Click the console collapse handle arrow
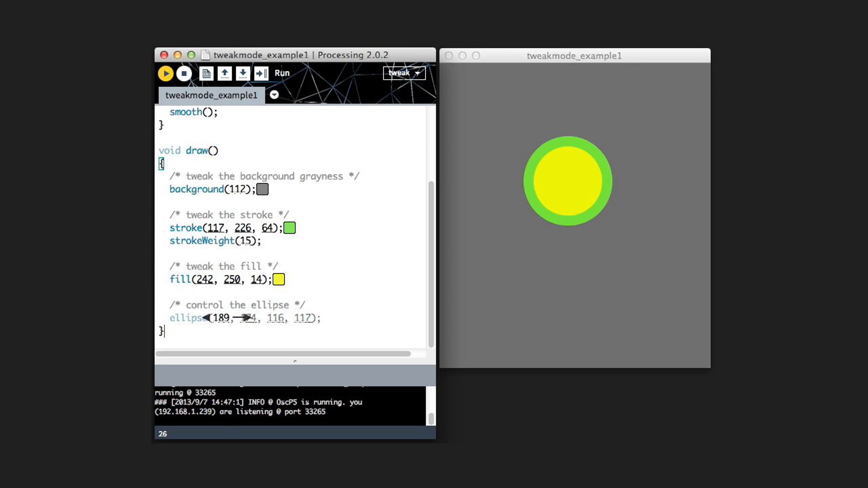Image resolution: width=868 pixels, height=488 pixels. pyautogui.click(x=295, y=361)
